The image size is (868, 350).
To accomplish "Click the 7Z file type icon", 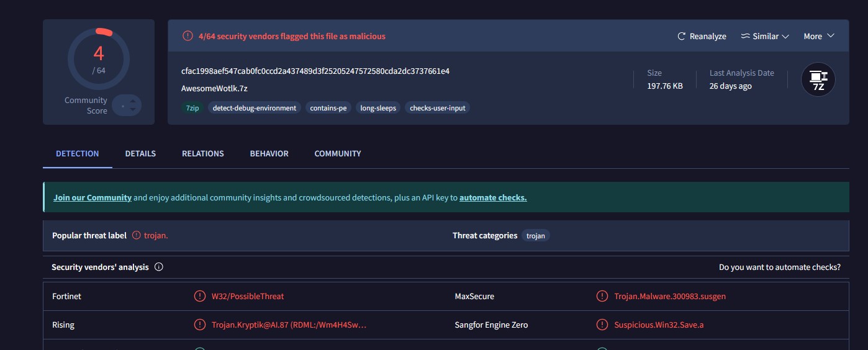I will click(x=818, y=79).
